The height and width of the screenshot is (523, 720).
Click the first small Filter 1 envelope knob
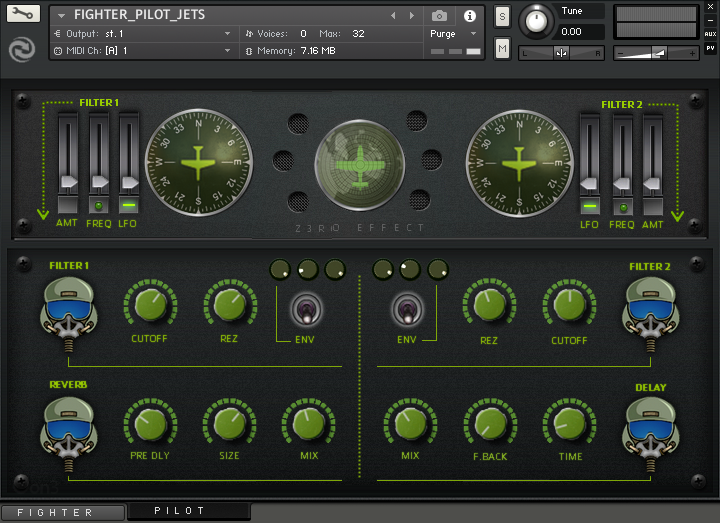[x=280, y=270]
